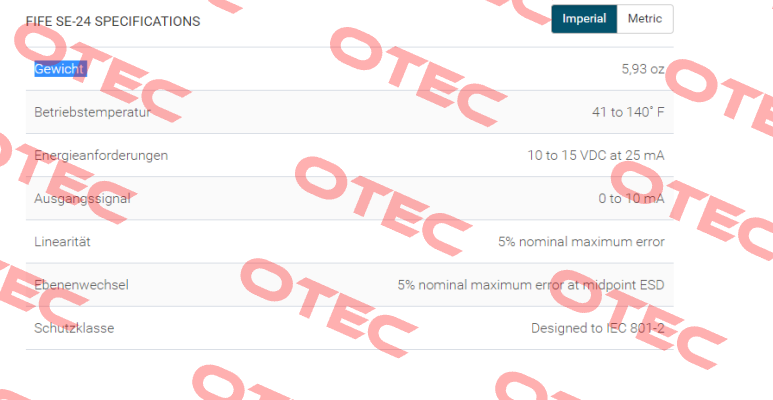773x400 pixels.
Task: Click the 5,93 oz weight value
Action: coord(643,69)
